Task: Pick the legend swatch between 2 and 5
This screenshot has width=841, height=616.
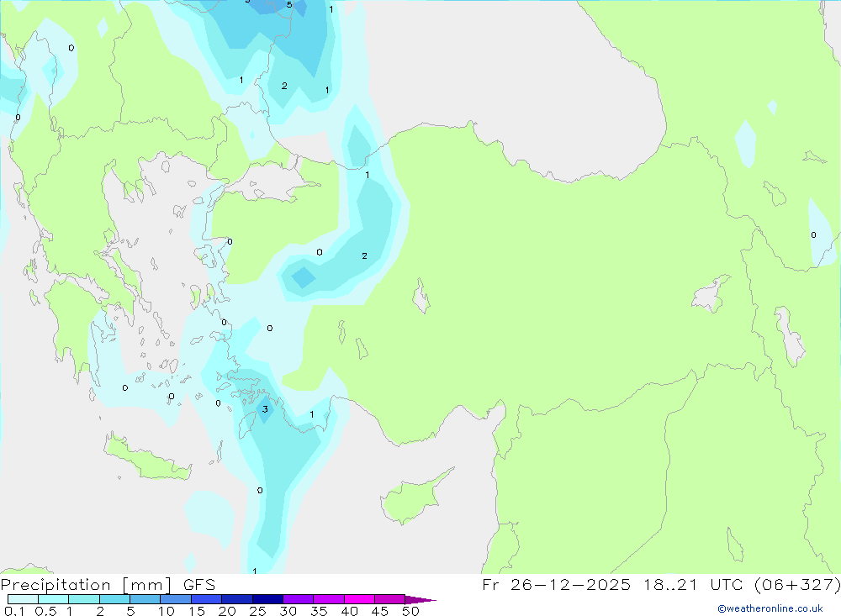Action: coord(114,599)
